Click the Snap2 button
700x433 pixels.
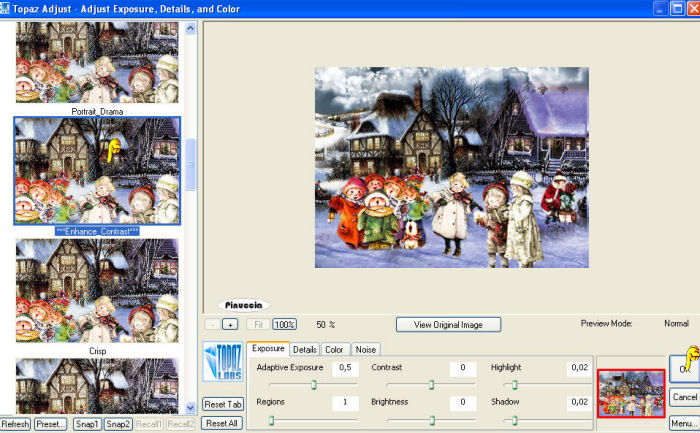pos(118,424)
